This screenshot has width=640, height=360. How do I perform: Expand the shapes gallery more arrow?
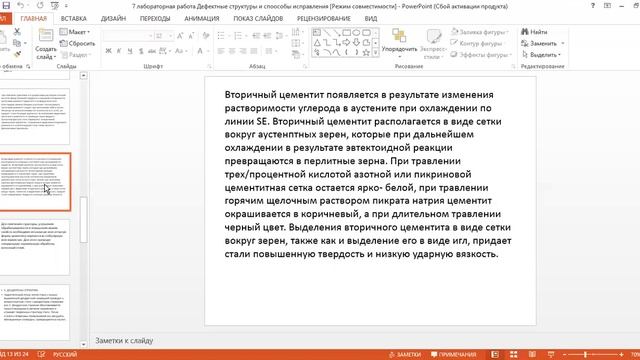pyautogui.click(x=376, y=53)
